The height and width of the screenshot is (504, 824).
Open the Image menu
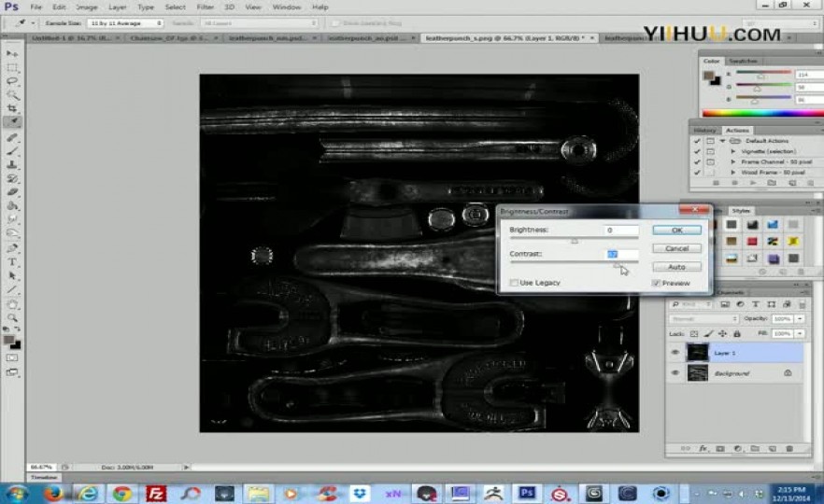pyautogui.click(x=87, y=7)
